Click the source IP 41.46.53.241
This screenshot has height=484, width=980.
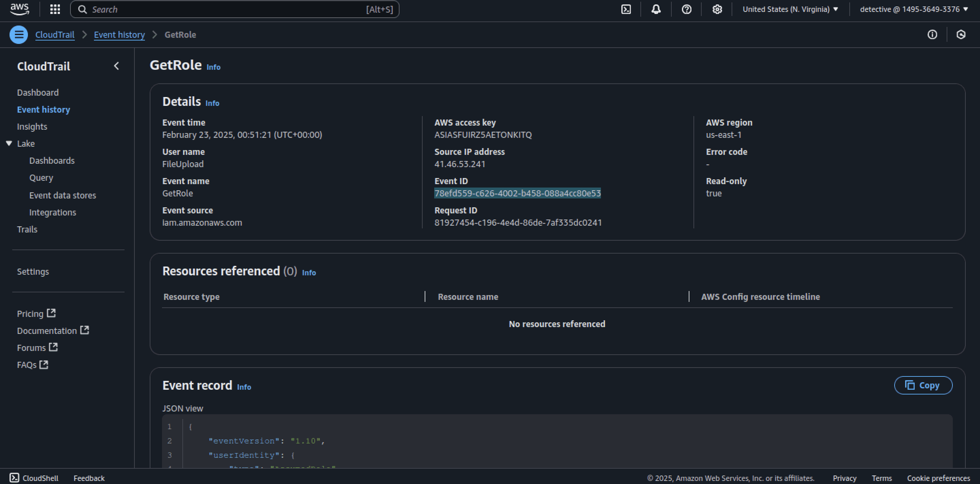click(460, 164)
